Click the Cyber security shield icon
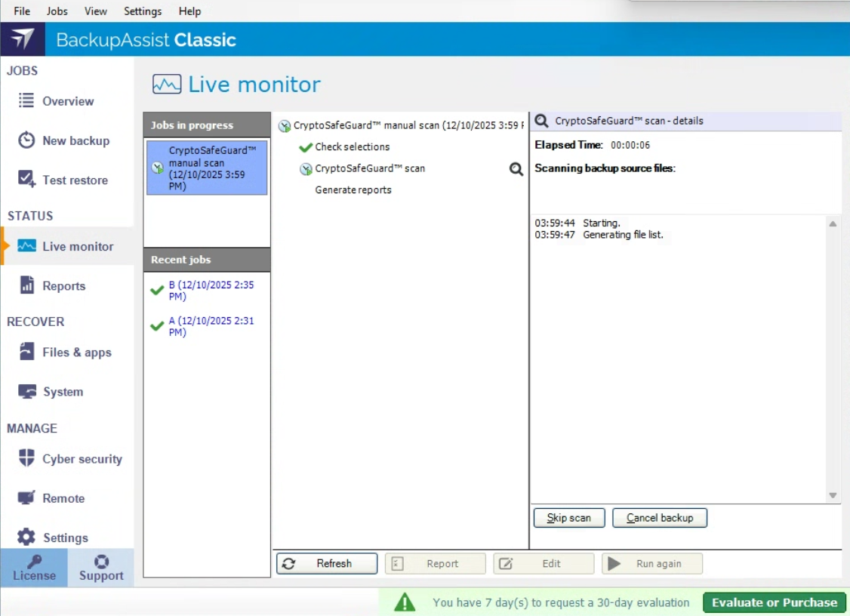The height and width of the screenshot is (616, 850). 26,458
